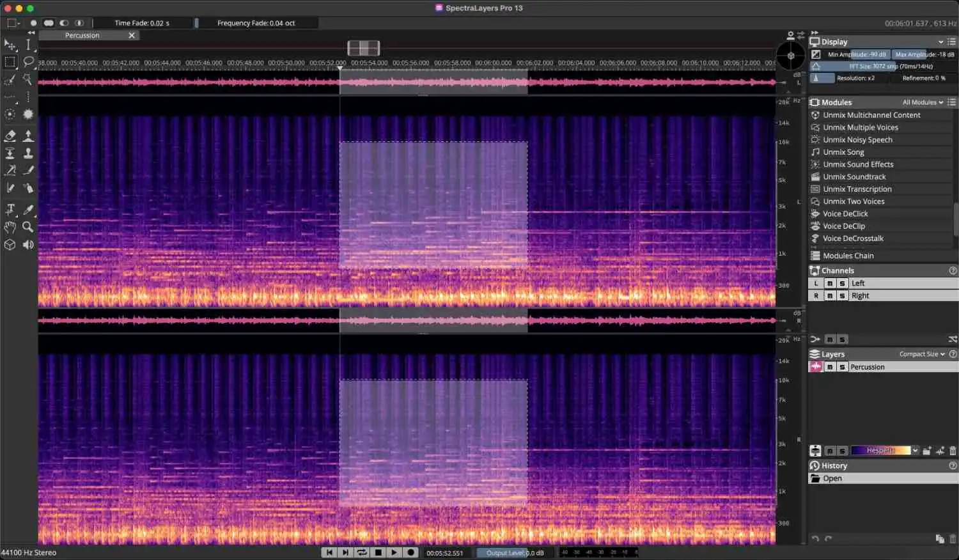
Task: Mute the Left channel
Action: point(830,283)
